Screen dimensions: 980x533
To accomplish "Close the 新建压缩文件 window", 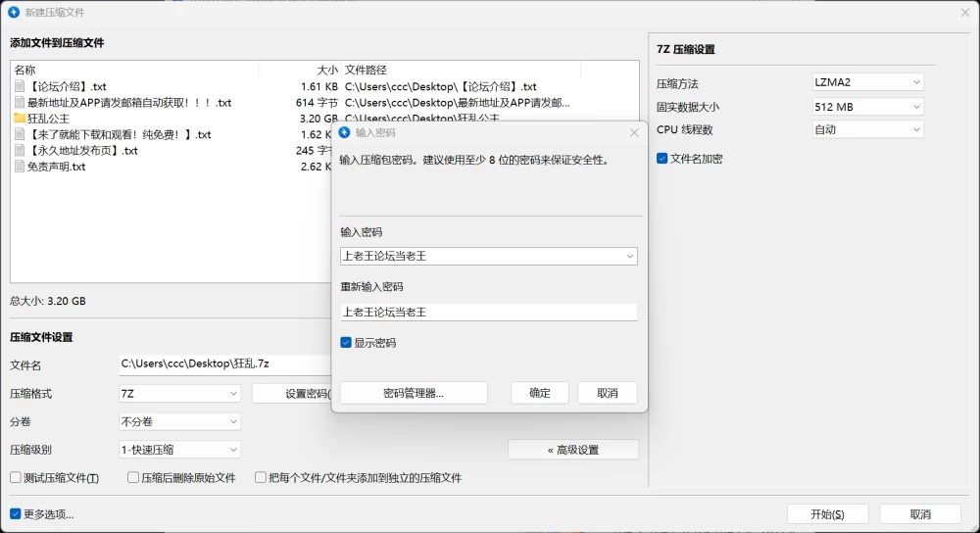I will coord(965,12).
